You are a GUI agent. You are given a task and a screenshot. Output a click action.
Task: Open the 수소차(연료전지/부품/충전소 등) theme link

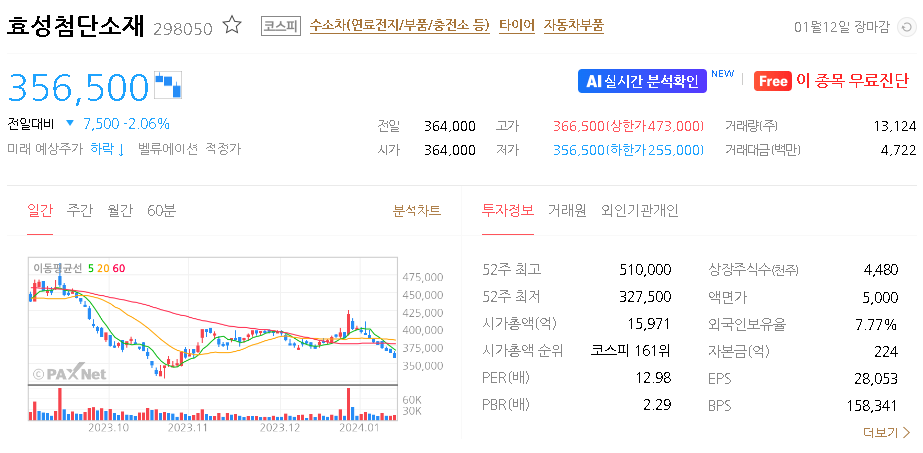400,26
